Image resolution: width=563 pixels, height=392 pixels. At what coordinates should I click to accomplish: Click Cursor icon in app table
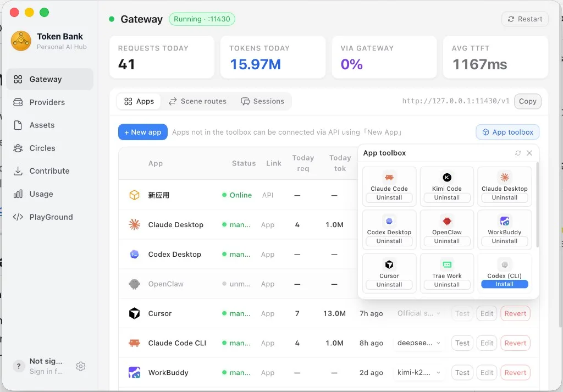pos(134,313)
